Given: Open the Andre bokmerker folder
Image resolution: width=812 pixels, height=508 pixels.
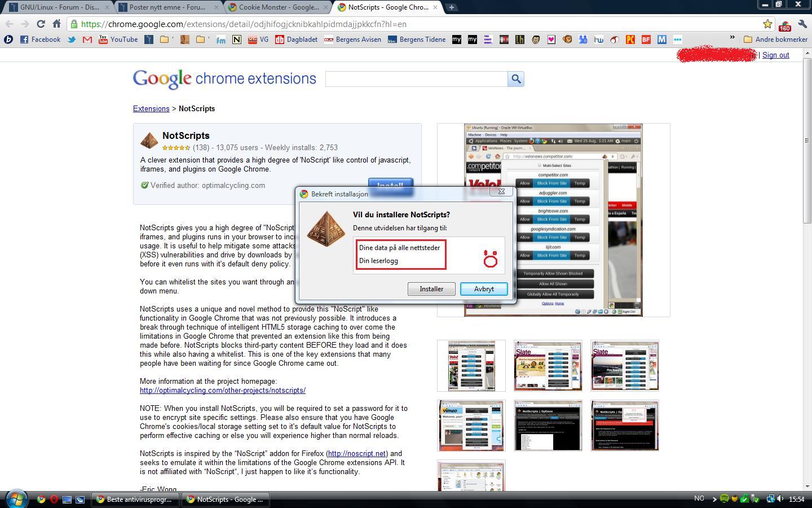Looking at the screenshot, I should [776, 40].
